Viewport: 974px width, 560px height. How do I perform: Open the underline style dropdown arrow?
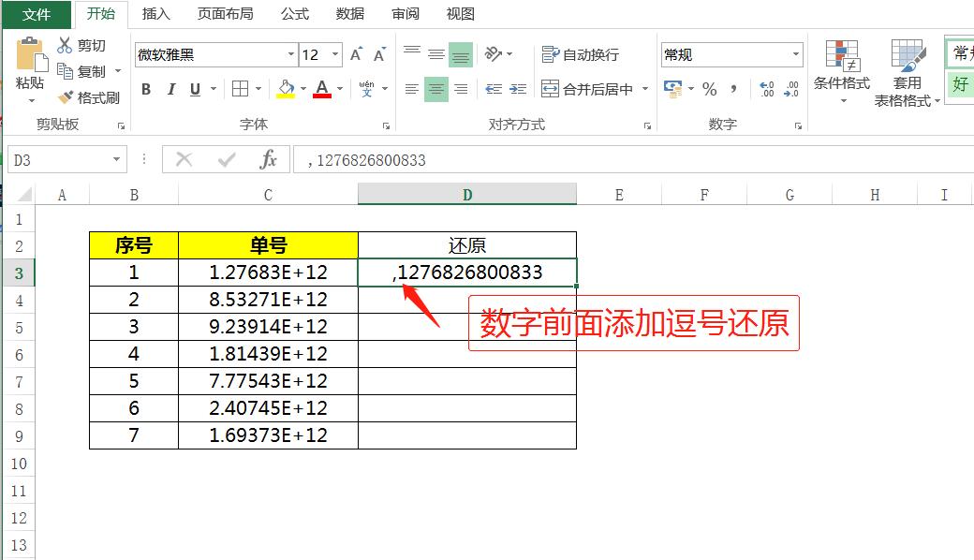(214, 89)
